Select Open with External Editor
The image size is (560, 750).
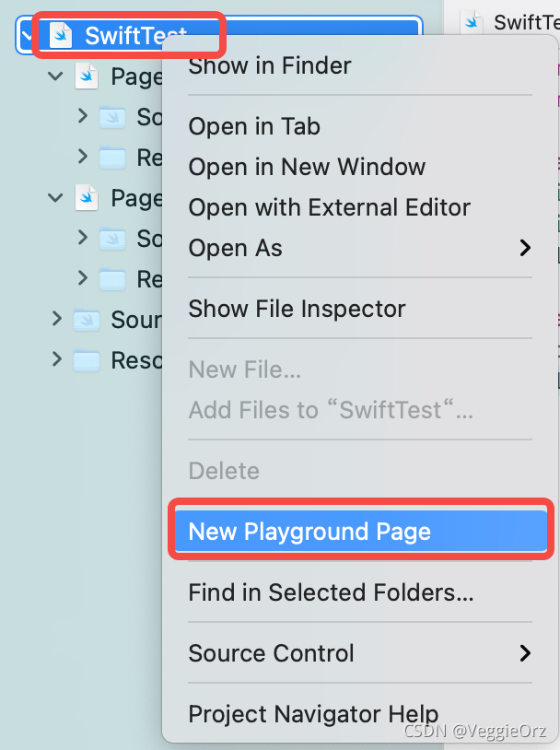(x=329, y=207)
